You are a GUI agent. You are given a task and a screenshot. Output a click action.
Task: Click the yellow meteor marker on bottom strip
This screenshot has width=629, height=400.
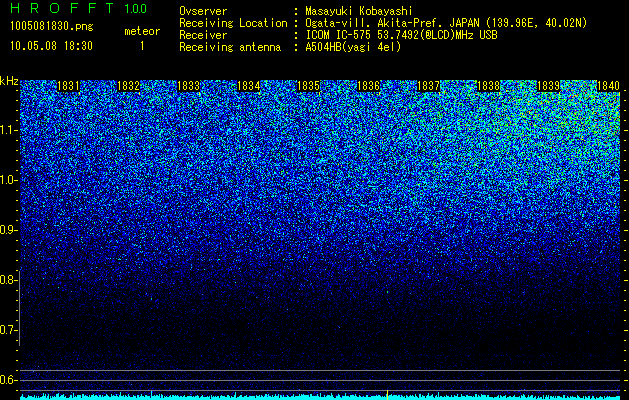click(387, 394)
